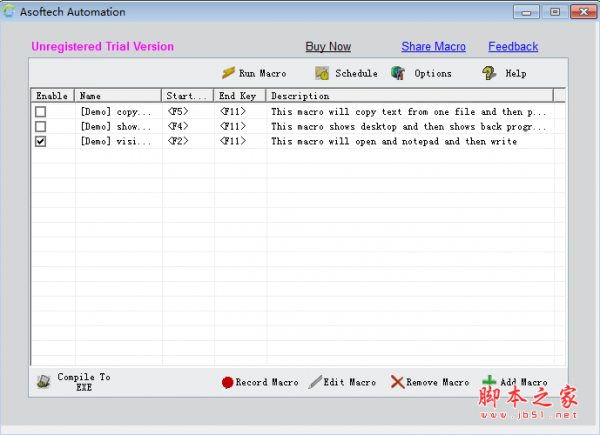Image resolution: width=600 pixels, height=435 pixels.
Task: Open the Share Macro link
Action: click(x=434, y=47)
